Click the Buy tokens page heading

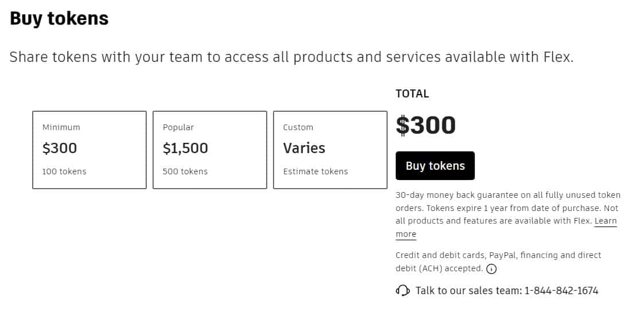pos(59,18)
